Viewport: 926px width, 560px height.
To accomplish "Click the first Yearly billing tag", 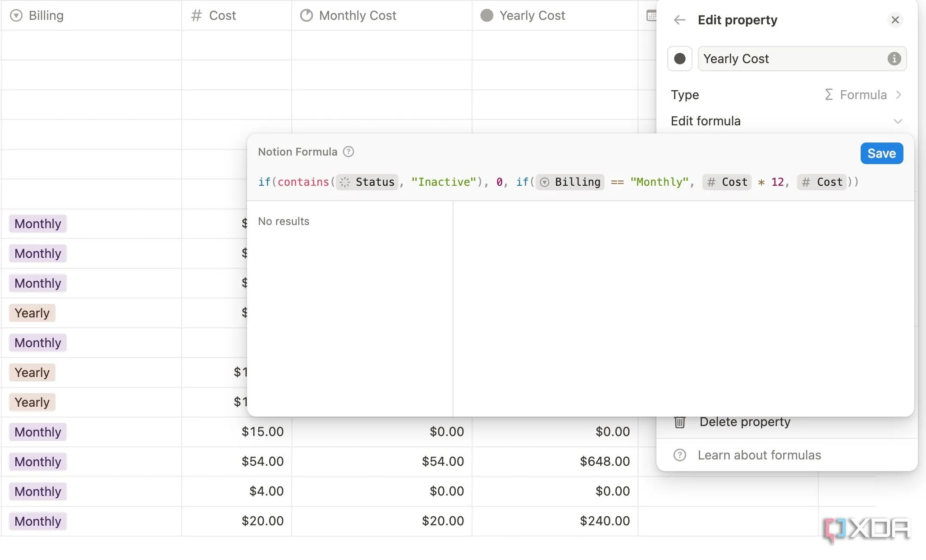I will [x=32, y=313].
